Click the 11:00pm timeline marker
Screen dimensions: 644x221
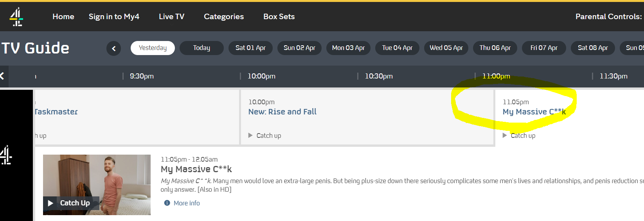[496, 76]
